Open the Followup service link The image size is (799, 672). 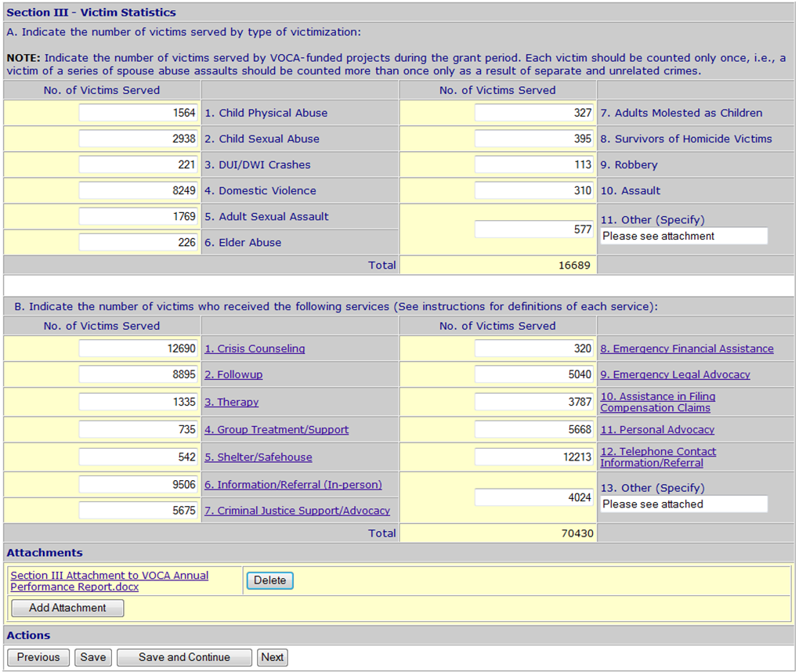point(233,374)
